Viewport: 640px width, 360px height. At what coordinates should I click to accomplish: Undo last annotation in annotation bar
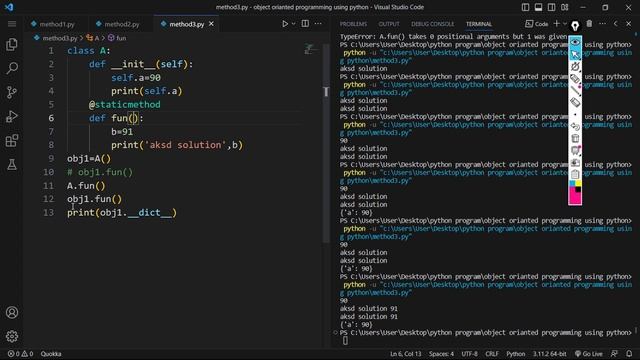[x=575, y=127]
